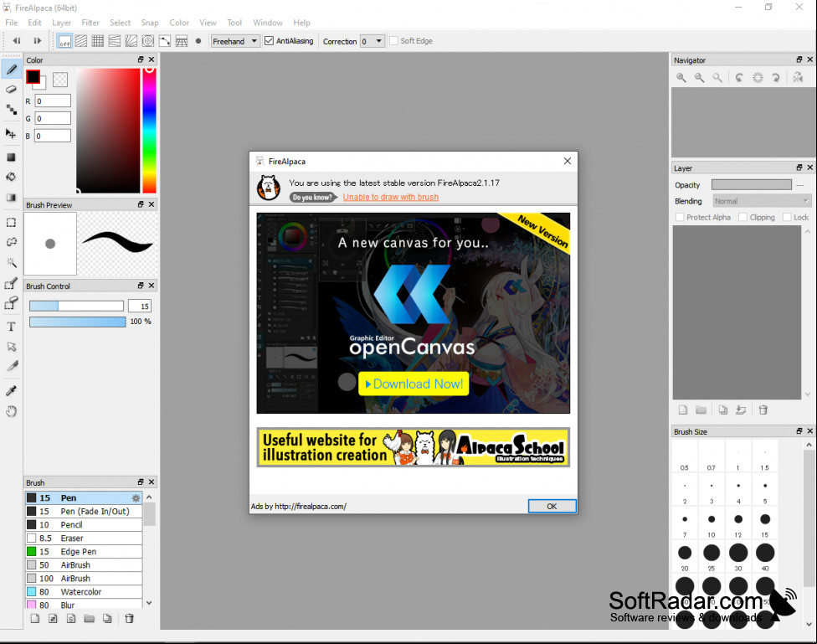This screenshot has width=817, height=644.
Task: Open the View menu
Action: click(208, 23)
